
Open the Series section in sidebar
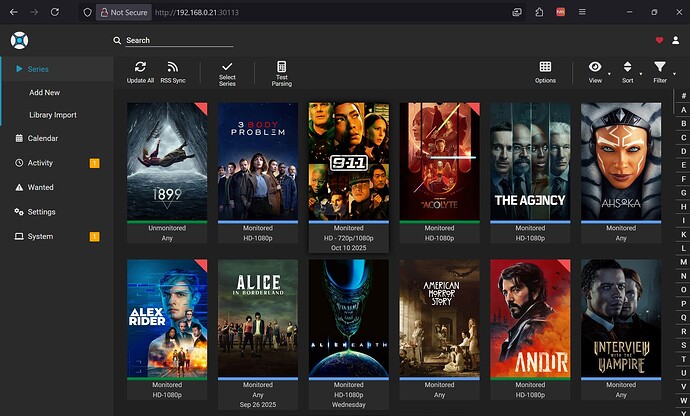pos(57,69)
